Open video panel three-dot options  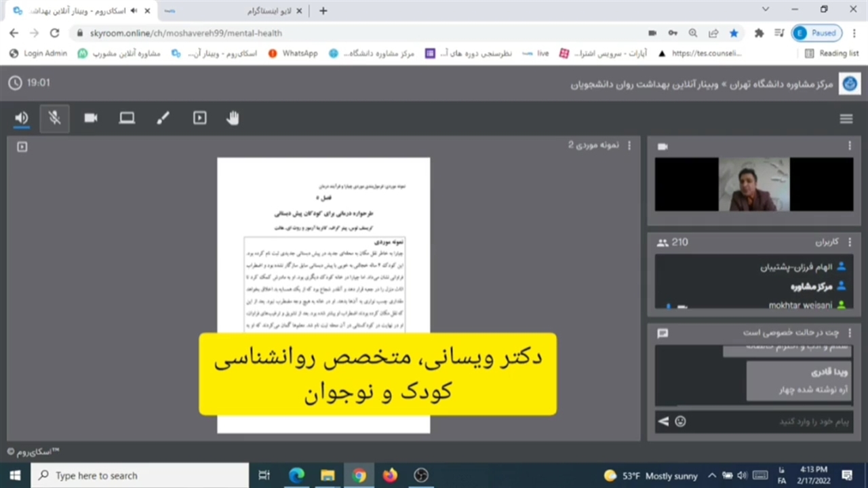[849, 146]
